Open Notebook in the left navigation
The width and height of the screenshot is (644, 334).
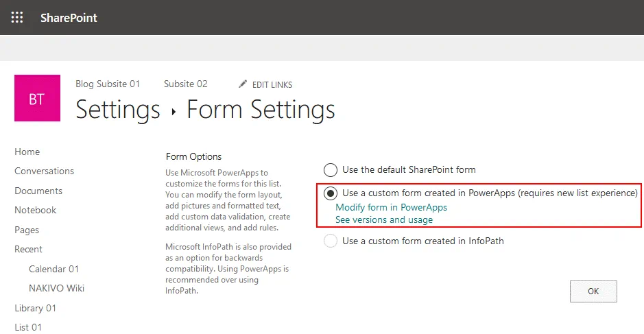[x=36, y=210]
